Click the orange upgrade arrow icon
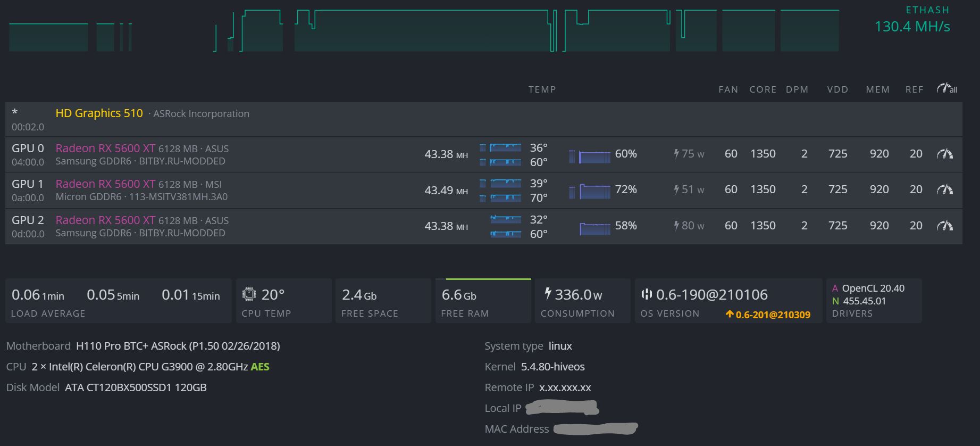 click(x=730, y=315)
